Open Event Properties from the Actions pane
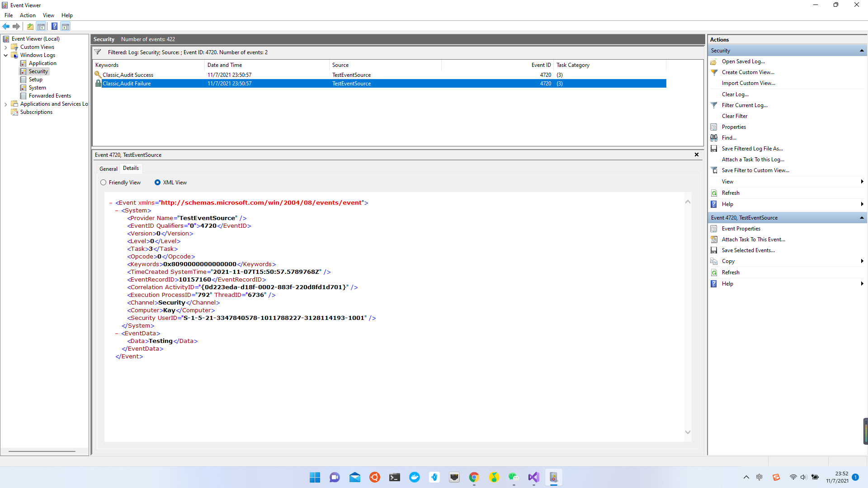The image size is (868, 488). [741, 229]
